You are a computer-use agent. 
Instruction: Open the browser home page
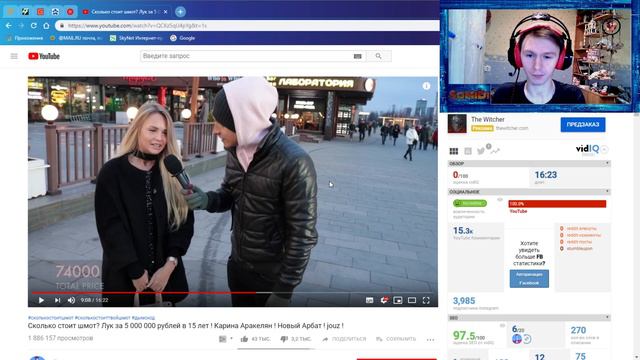click(46, 25)
